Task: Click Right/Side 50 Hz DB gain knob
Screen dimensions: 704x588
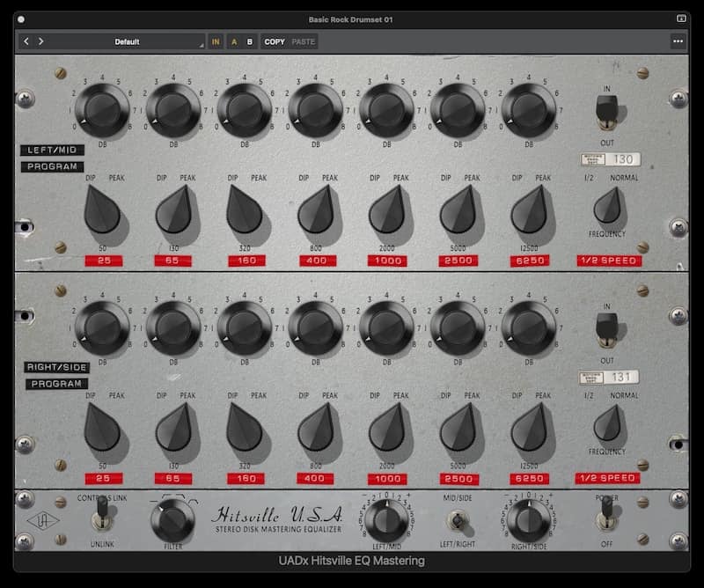Action: point(102,328)
